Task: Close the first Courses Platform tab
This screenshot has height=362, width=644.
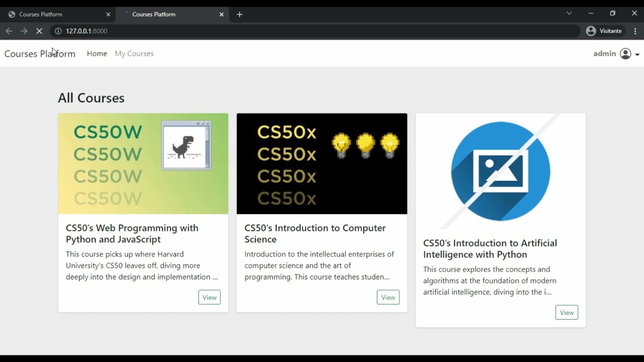Action: point(108,15)
